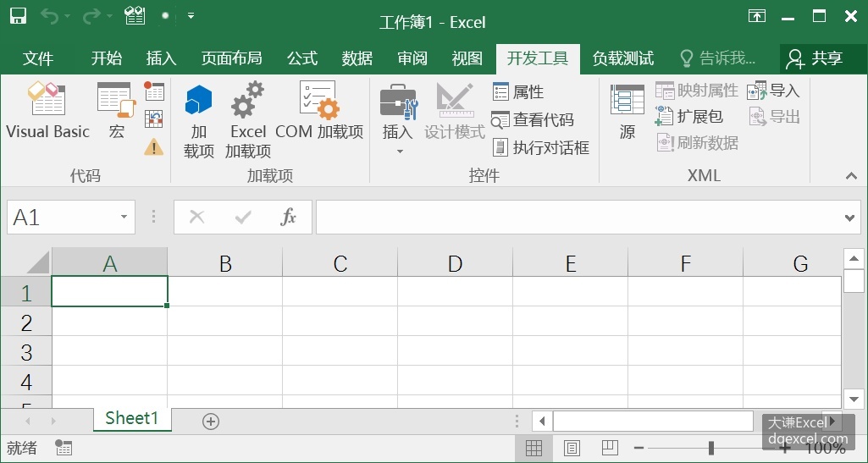Click the record macro icon
This screenshot has width=868, height=463.
pos(154,91)
